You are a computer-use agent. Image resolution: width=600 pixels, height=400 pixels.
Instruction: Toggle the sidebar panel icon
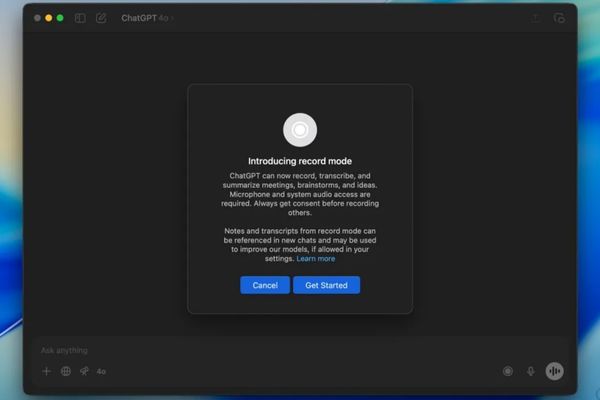80,18
